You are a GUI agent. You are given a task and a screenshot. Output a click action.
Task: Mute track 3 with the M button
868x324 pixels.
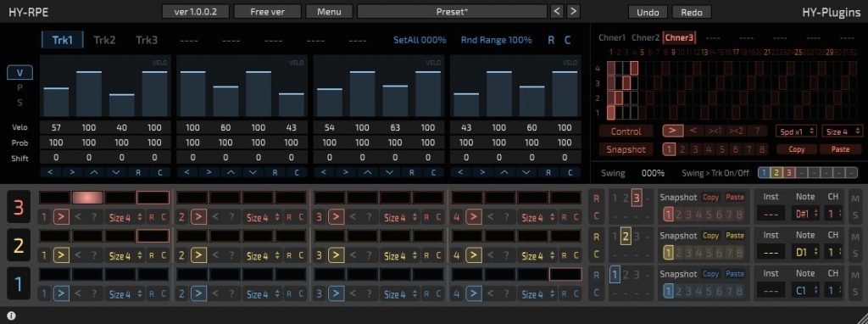pyautogui.click(x=856, y=198)
